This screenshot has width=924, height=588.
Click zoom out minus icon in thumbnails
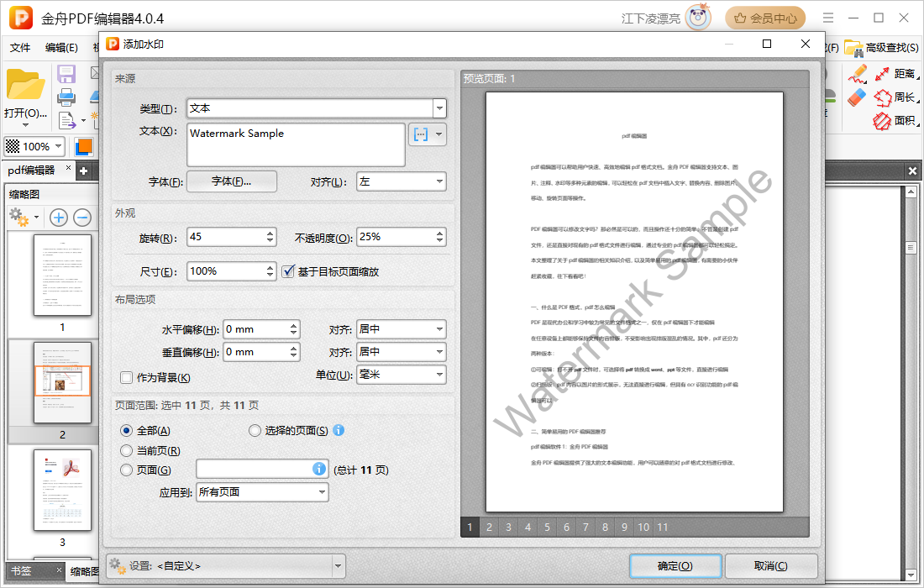tap(82, 218)
